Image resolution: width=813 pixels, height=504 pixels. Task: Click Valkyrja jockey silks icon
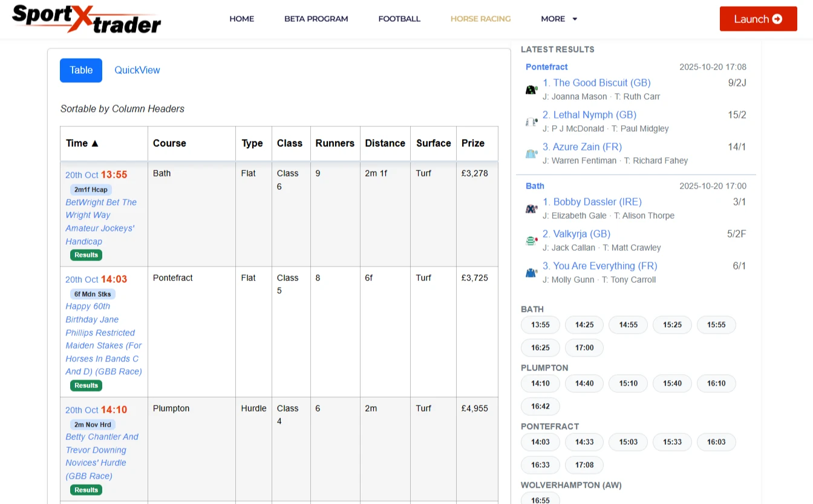[531, 241]
